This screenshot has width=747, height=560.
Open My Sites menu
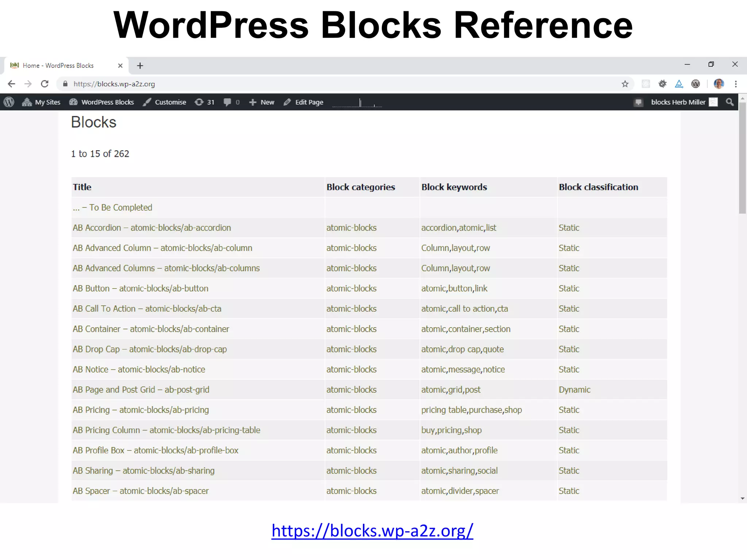click(x=41, y=102)
